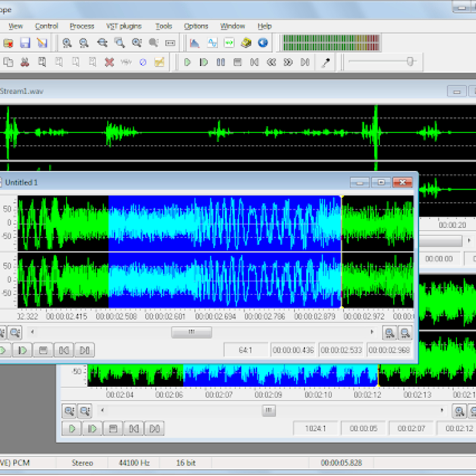The width and height of the screenshot is (476, 476).
Task: Open the Help menu
Action: pyautogui.click(x=265, y=26)
